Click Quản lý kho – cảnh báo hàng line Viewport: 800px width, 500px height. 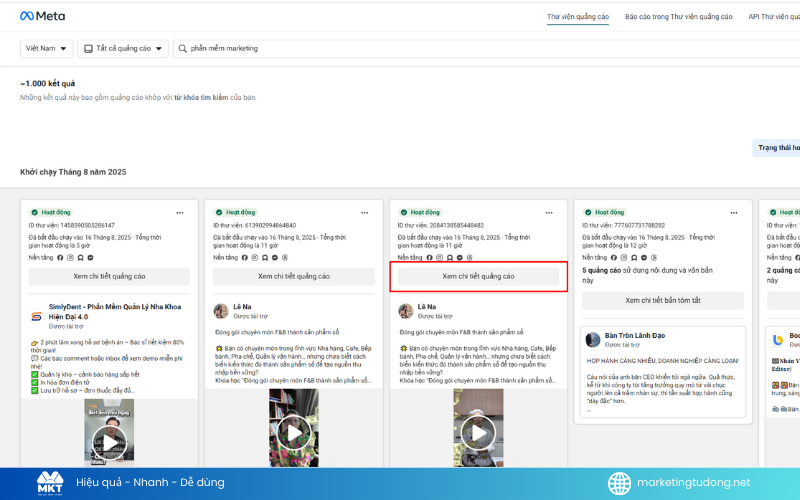click(x=85, y=374)
